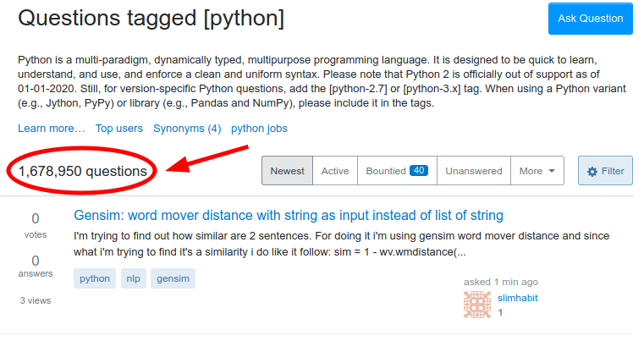Show the Unanswered questions tab

[474, 171]
